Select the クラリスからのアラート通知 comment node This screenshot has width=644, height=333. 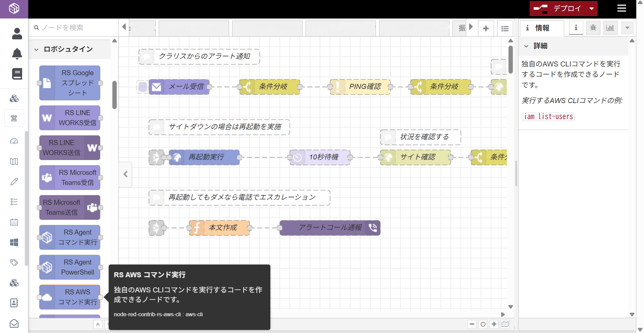tap(199, 57)
